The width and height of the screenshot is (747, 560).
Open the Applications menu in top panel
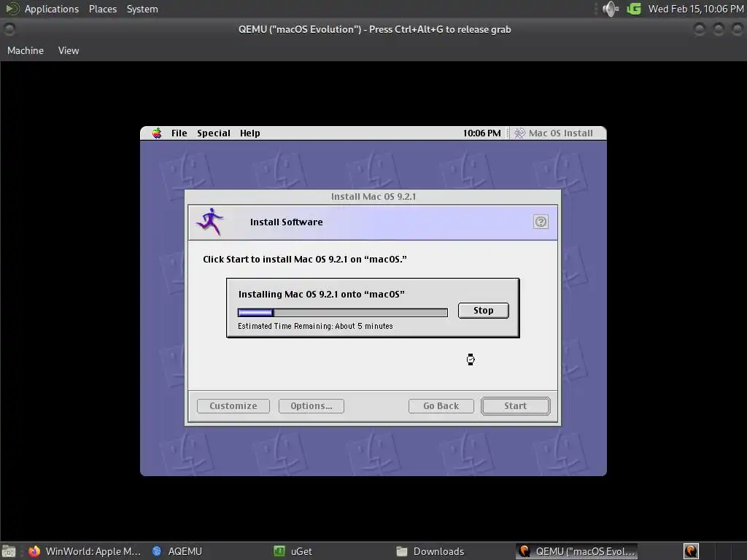click(52, 9)
